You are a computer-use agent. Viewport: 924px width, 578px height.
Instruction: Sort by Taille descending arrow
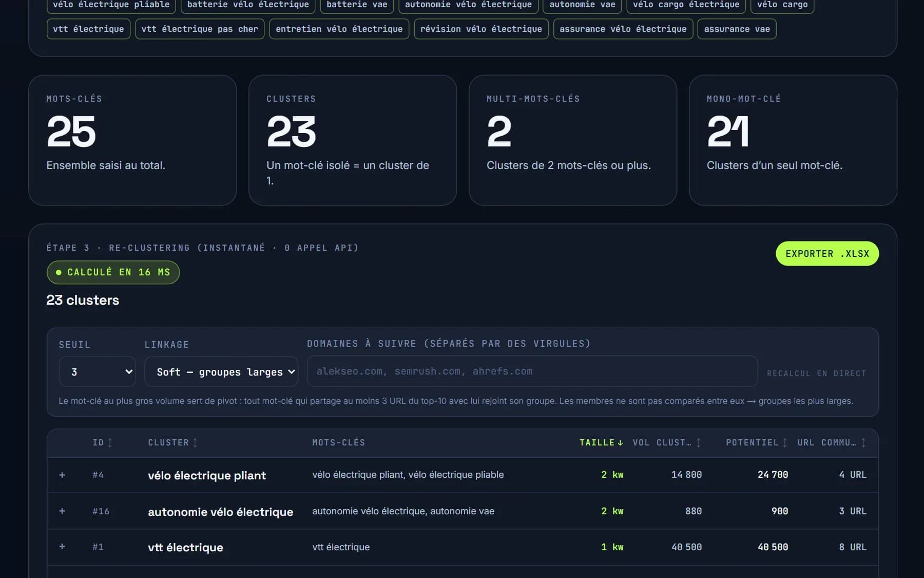pos(621,442)
